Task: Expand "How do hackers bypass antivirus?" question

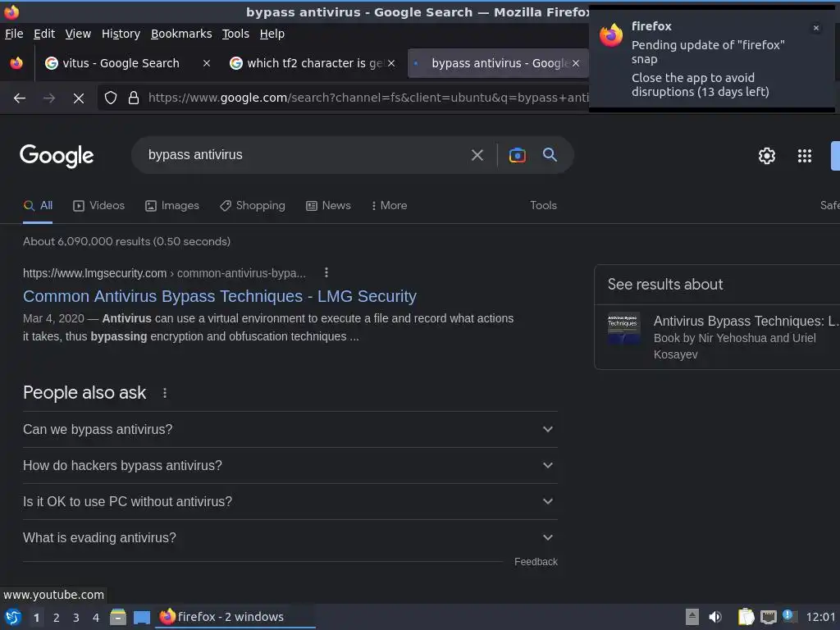Action: (290, 466)
